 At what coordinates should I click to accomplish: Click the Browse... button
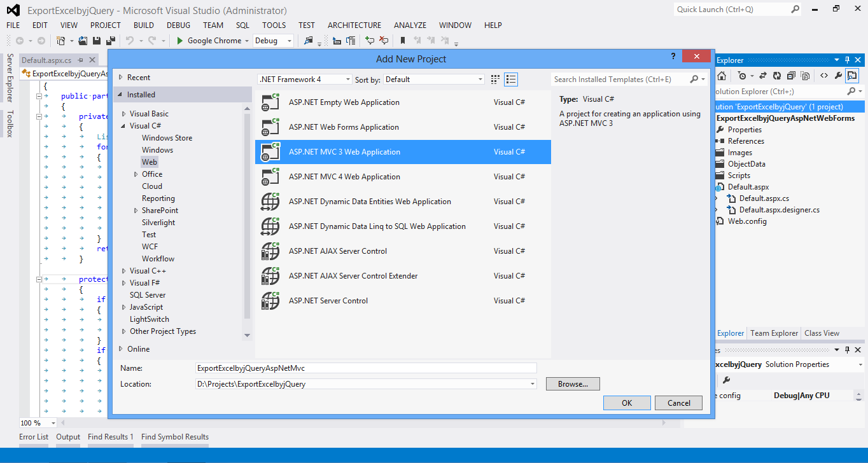pyautogui.click(x=573, y=384)
